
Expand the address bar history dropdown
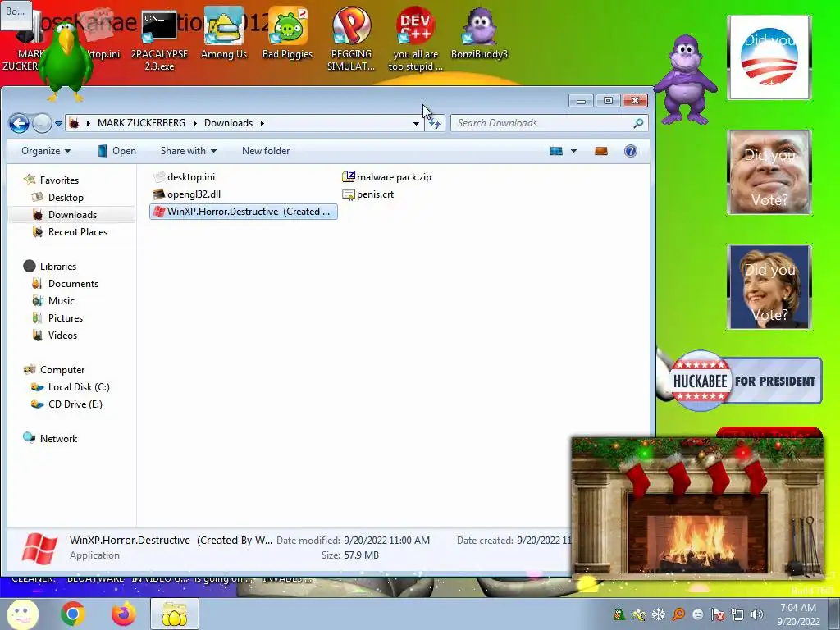click(x=416, y=123)
